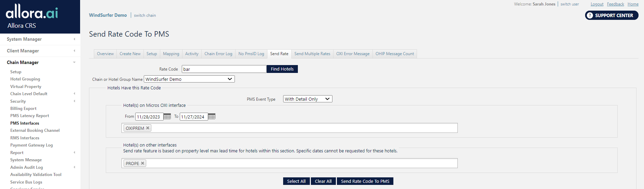Remove the OXIPREM hotel tag
The height and width of the screenshot is (189, 644).
tap(148, 128)
